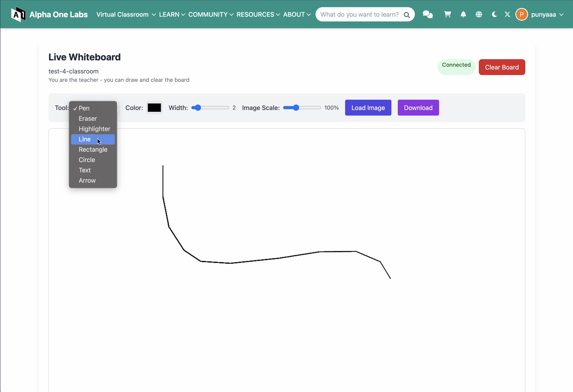Click the Alpha One Labs logo
The width and height of the screenshot is (573, 392).
49,14
